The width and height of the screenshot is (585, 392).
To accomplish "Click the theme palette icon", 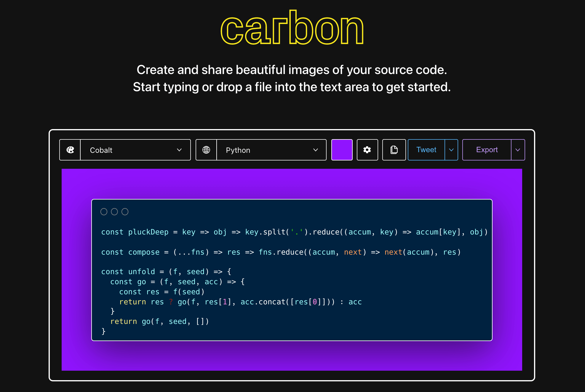I will pyautogui.click(x=70, y=150).
